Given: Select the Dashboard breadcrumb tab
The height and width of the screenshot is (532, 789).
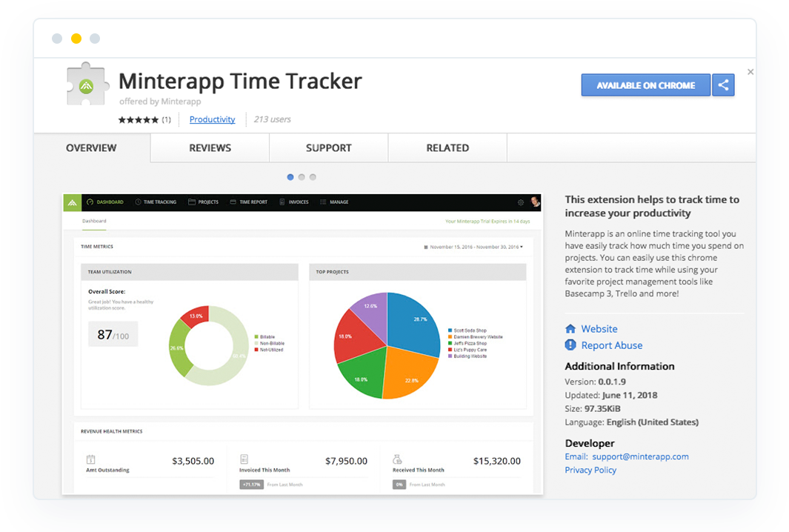Looking at the screenshot, I should tap(94, 221).
